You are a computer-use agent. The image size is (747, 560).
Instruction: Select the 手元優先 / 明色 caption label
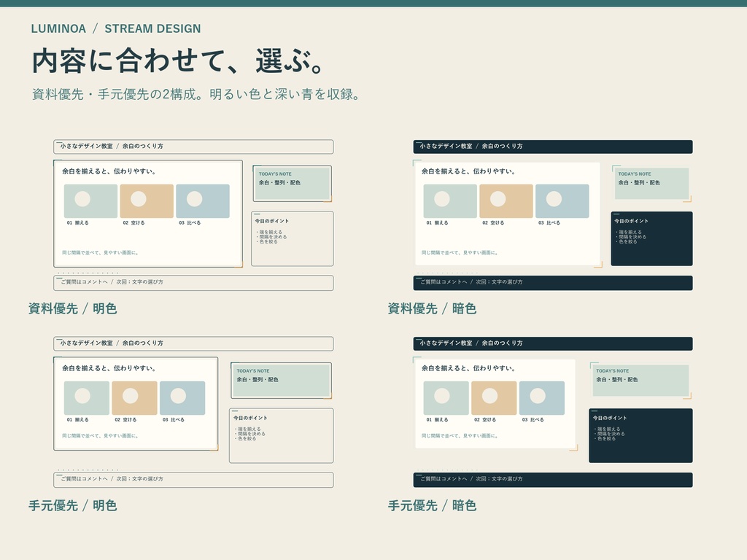pyautogui.click(x=72, y=505)
